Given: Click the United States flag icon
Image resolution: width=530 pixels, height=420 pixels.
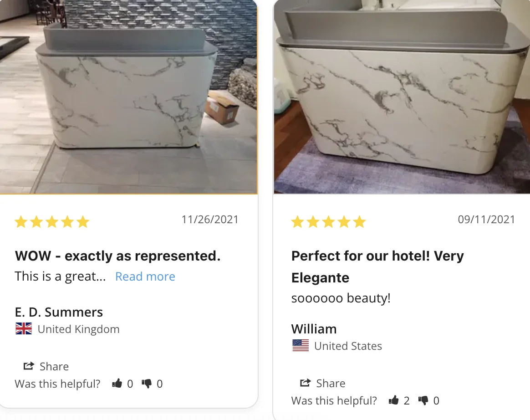Looking at the screenshot, I should pyautogui.click(x=301, y=346).
